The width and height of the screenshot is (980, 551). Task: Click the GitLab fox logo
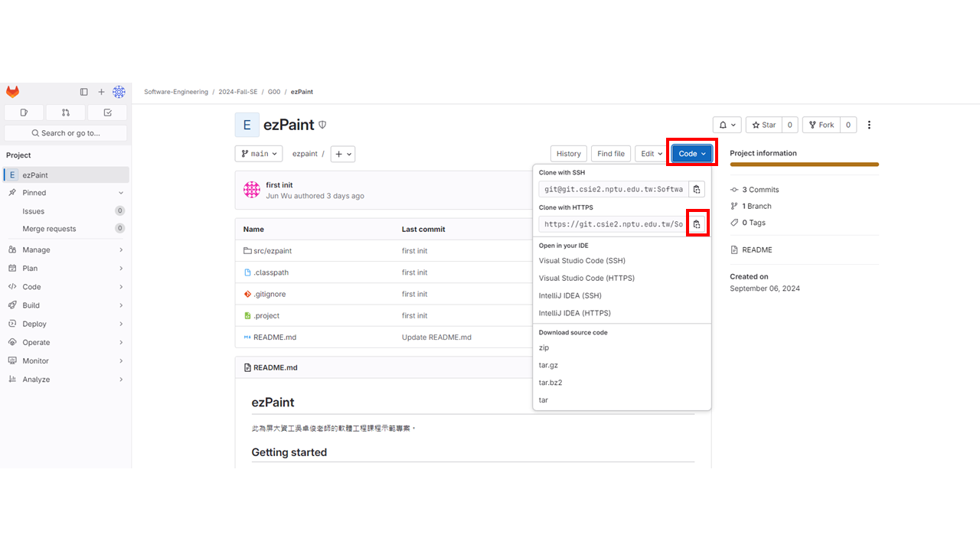coord(13,92)
